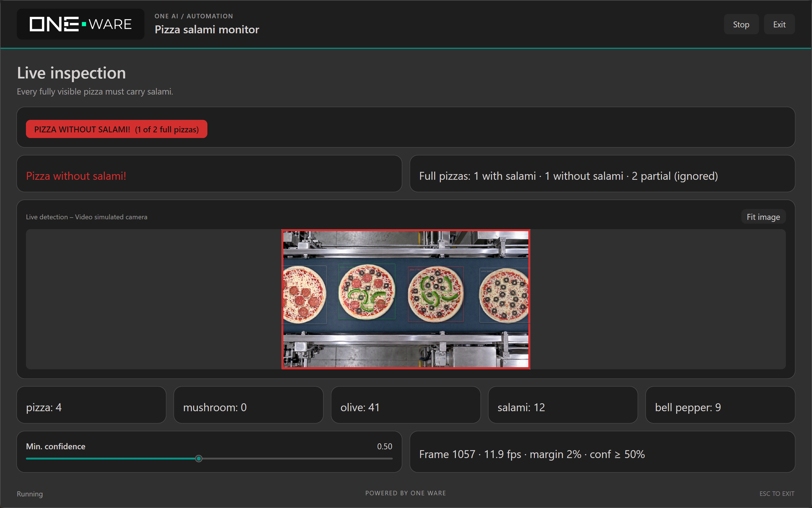Click the red 'Pizza without salami!' status text
Viewport: 812px width, 508px height.
[x=76, y=176]
